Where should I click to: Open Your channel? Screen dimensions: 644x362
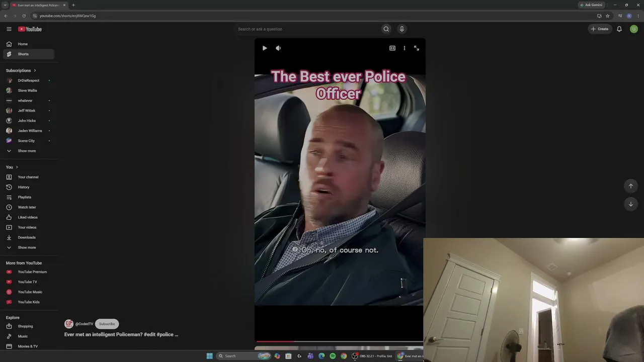(x=29, y=177)
